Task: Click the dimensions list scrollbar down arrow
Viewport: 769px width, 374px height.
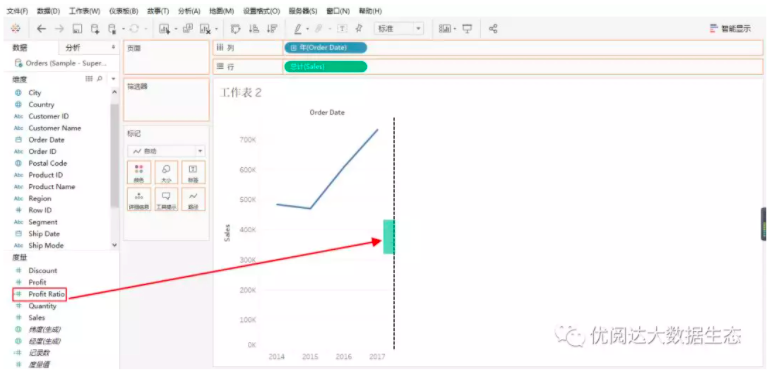Action: point(115,245)
